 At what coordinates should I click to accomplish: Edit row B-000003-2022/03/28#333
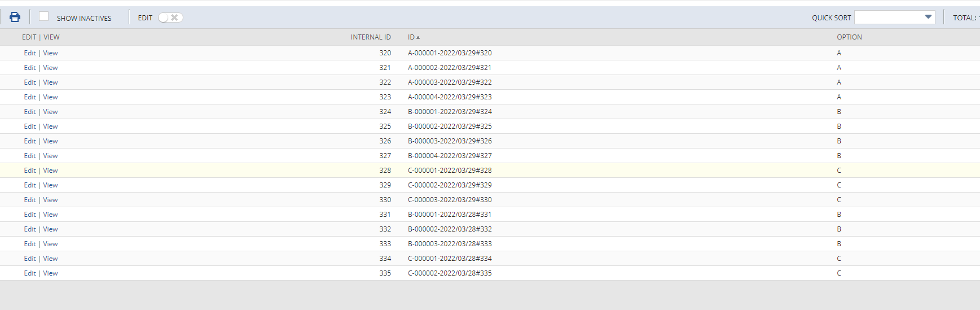(x=30, y=244)
